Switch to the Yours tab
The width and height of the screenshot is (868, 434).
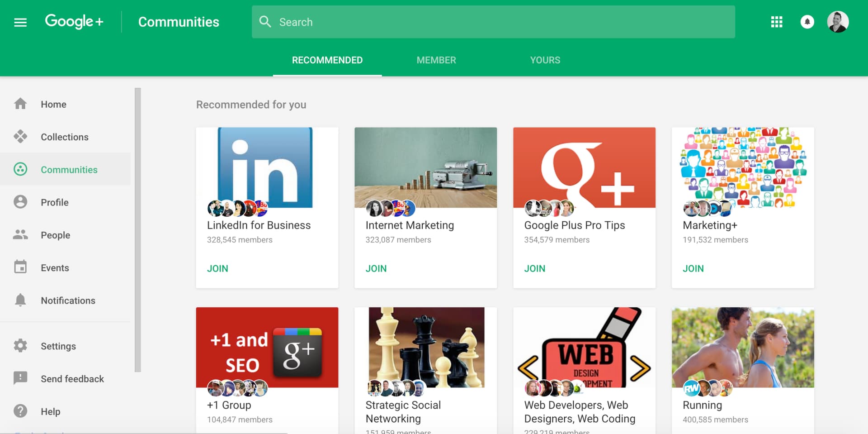point(545,60)
